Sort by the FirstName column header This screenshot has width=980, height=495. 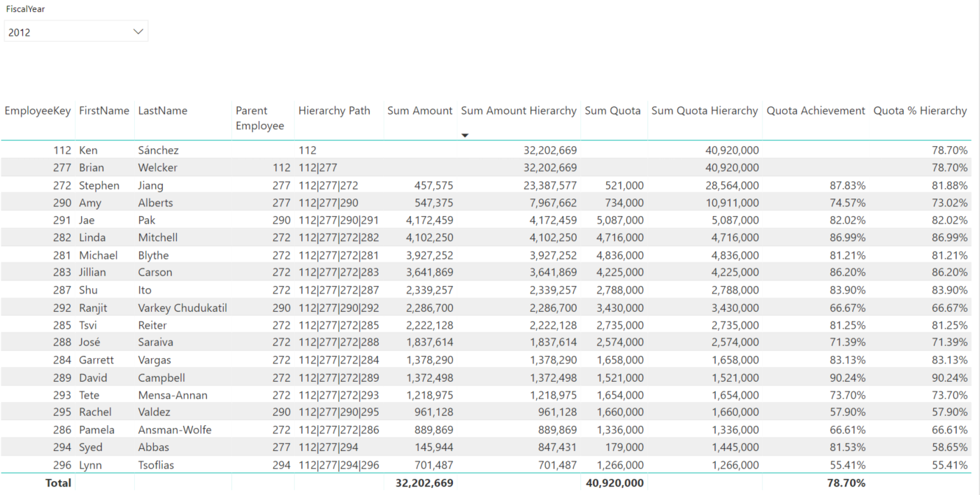[104, 110]
